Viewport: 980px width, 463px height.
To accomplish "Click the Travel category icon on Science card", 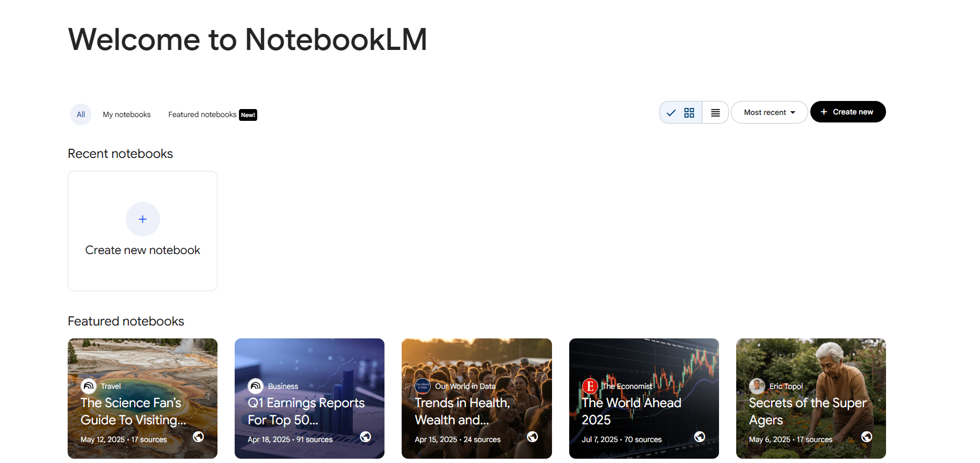I will [x=89, y=386].
